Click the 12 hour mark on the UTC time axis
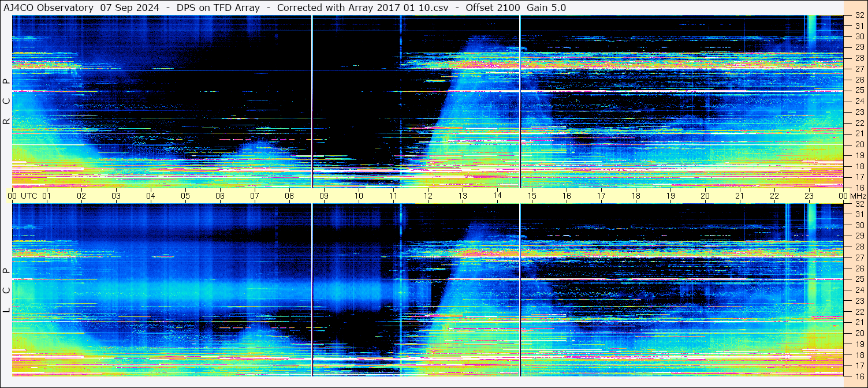 click(428, 196)
